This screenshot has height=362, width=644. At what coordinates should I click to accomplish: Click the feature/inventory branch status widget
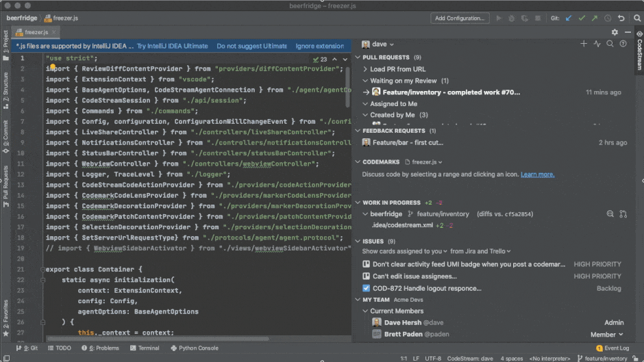pos(602,359)
